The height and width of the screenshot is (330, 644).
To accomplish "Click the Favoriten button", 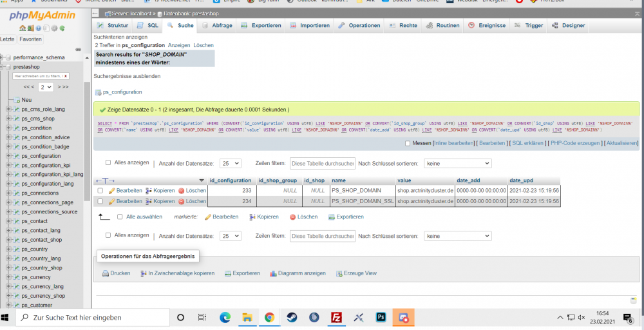I will tap(30, 39).
